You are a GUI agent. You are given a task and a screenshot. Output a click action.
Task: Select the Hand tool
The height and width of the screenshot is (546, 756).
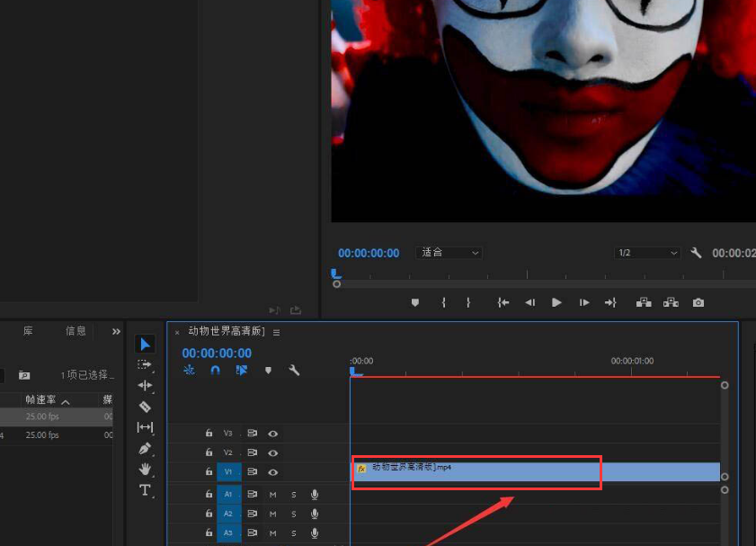tap(145, 469)
